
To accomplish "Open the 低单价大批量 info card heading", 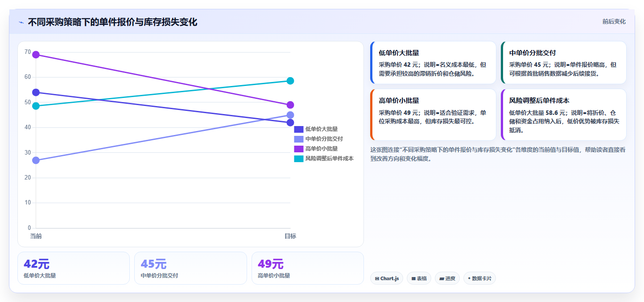I will 399,53.
